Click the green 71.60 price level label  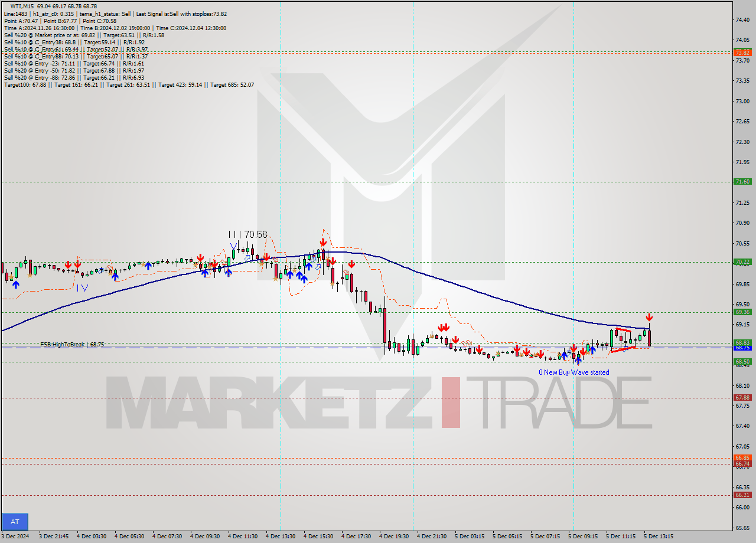(742, 182)
